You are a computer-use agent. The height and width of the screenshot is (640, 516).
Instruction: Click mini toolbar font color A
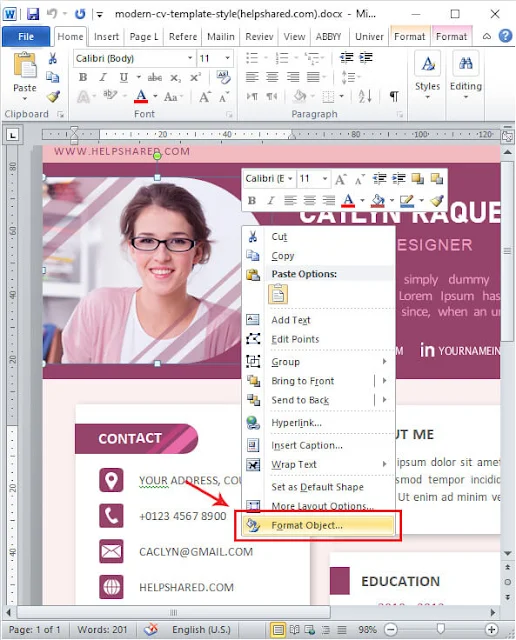pos(348,200)
